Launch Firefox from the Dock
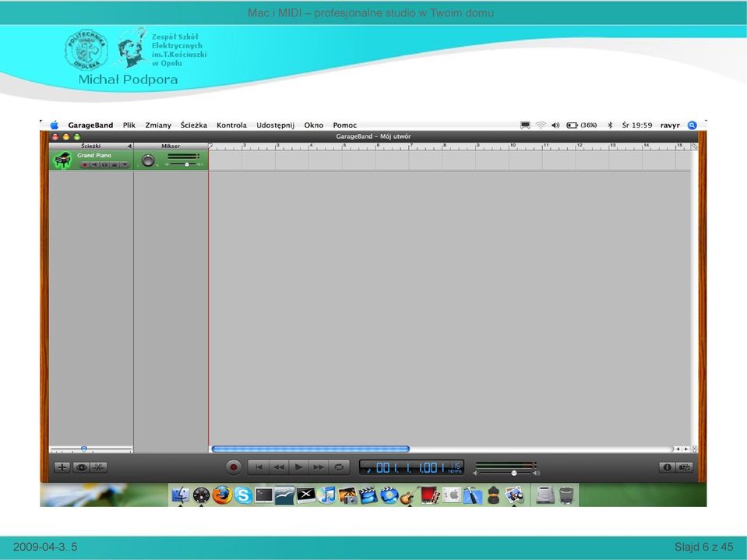Screen dimensions: 747x560 pos(222,495)
